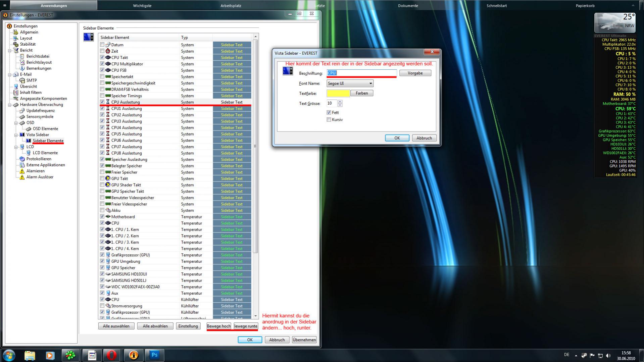Click the Allgemein icon in the settings tree

tap(15, 32)
